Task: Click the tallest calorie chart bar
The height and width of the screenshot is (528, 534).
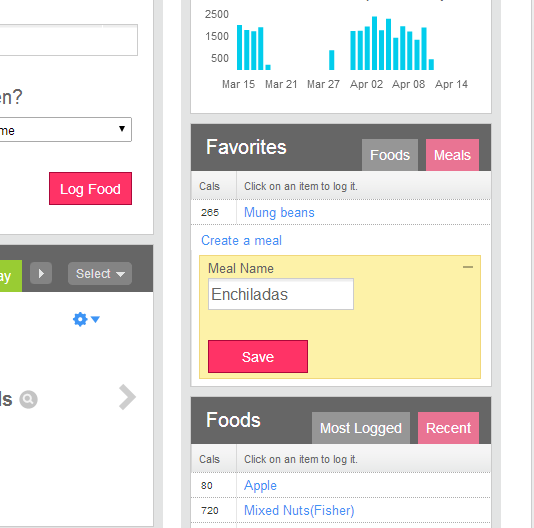Action: 374,43
